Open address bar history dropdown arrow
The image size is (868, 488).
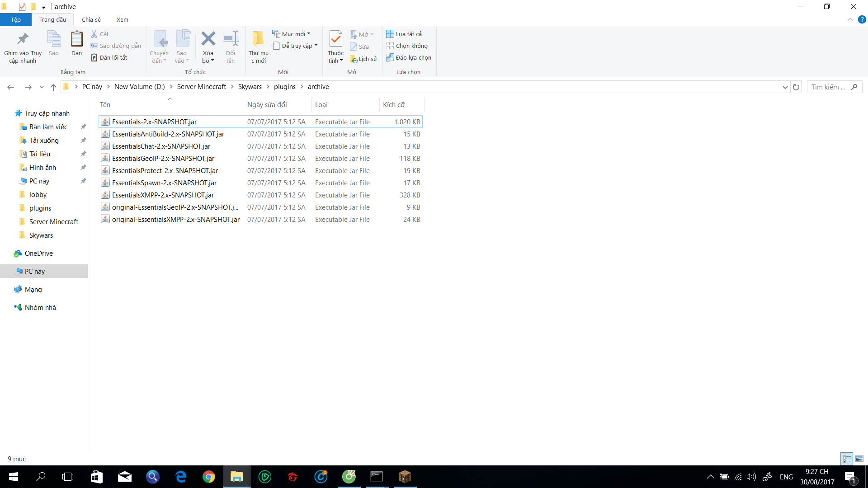coord(785,87)
